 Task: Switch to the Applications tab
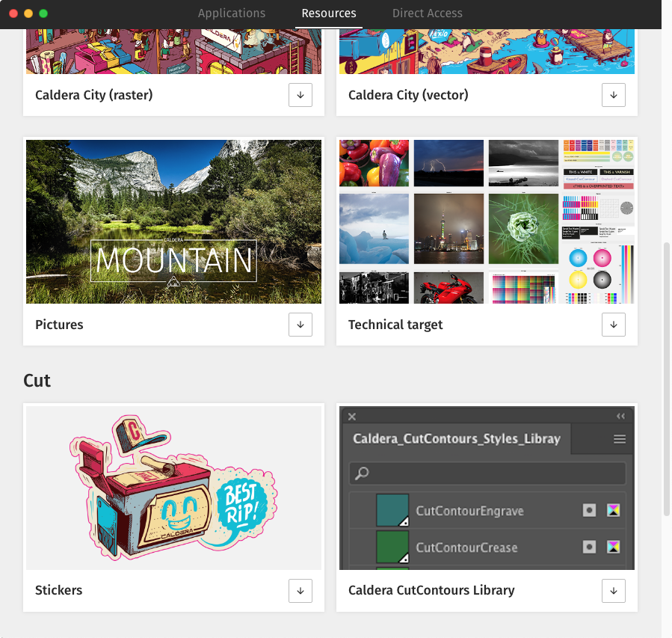(232, 13)
